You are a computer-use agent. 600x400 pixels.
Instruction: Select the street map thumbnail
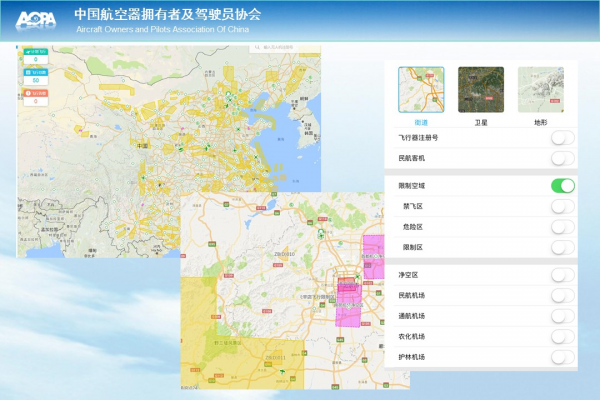[x=421, y=90]
